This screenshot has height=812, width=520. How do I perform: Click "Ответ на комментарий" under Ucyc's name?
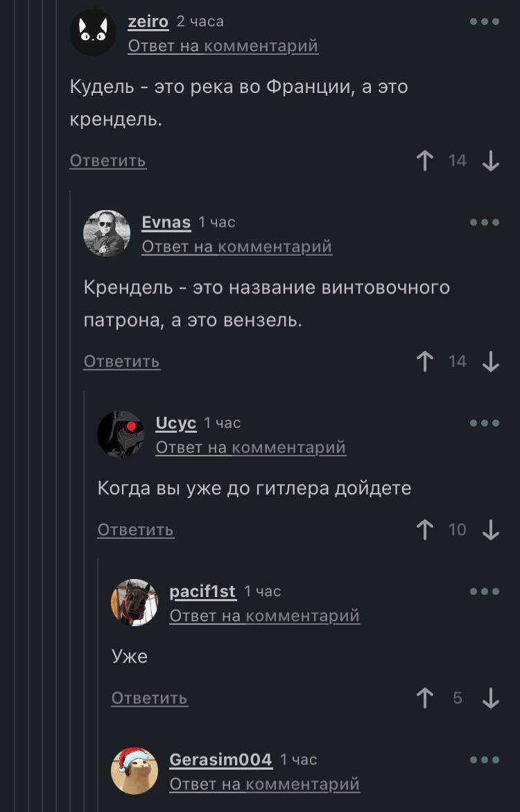point(251,447)
